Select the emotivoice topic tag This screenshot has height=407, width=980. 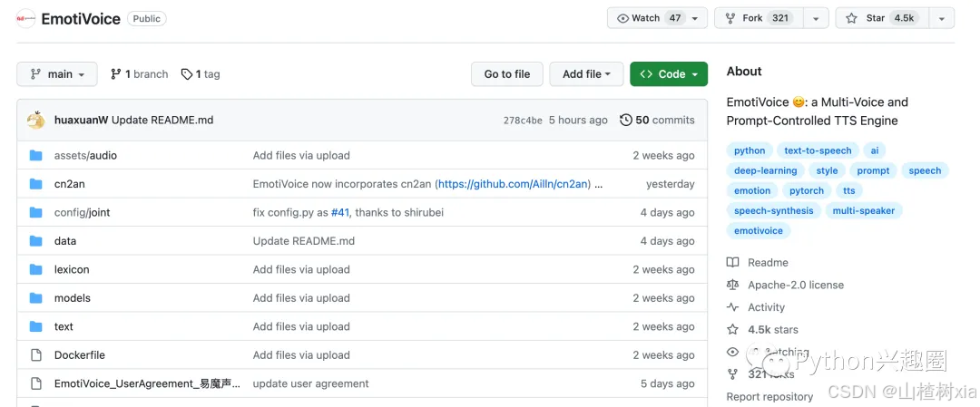point(759,230)
